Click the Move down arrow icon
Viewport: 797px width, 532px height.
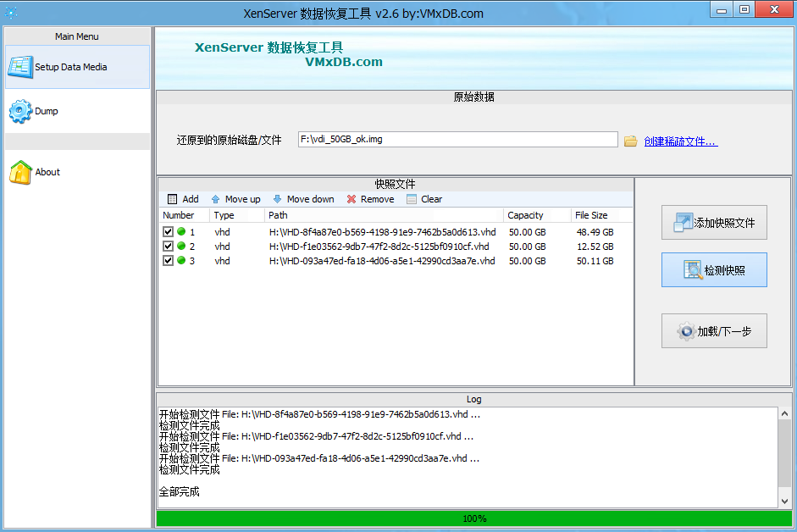[277, 199]
